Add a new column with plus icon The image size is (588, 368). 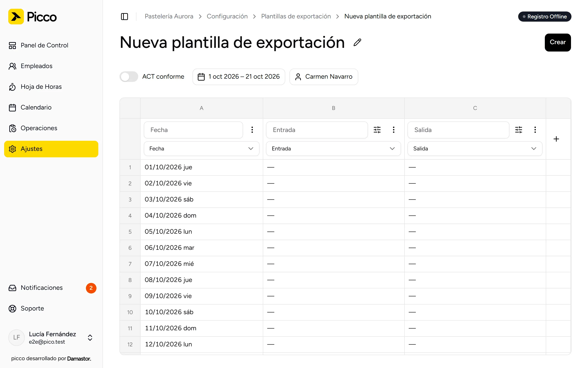coord(556,139)
